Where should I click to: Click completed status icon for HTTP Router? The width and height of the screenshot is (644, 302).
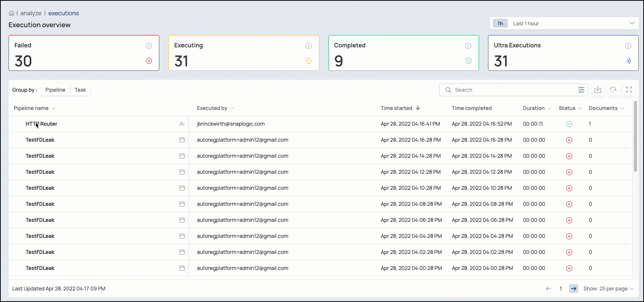[x=569, y=124]
